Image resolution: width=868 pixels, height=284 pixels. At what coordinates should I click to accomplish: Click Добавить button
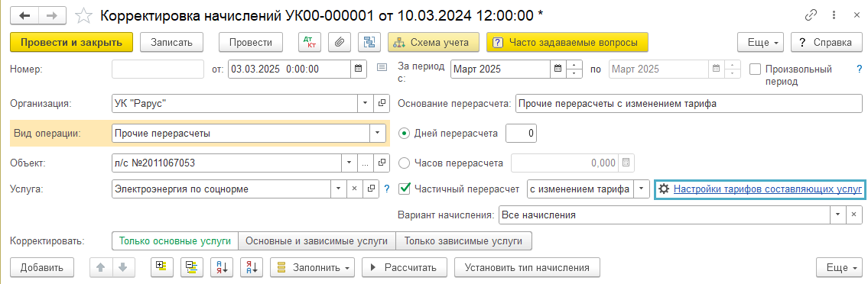click(42, 267)
